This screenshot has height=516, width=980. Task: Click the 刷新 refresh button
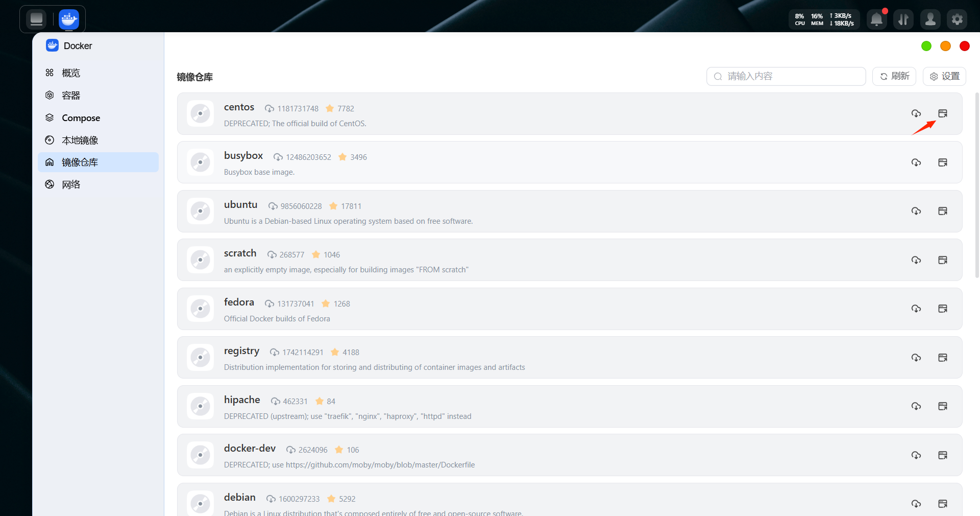[894, 76]
